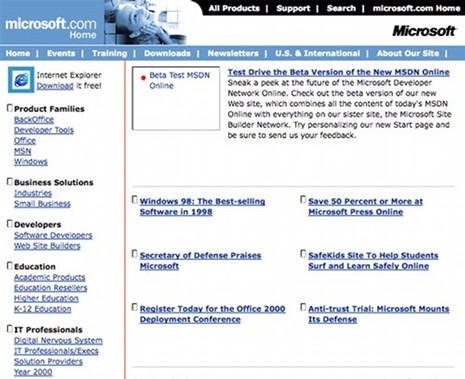Image resolution: width=465 pixels, height=379 pixels.
Task: Open the Education Resellers link
Action: (51, 288)
